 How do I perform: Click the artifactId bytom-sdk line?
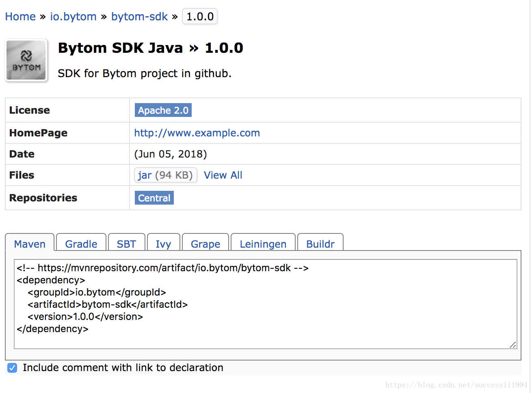click(x=108, y=304)
